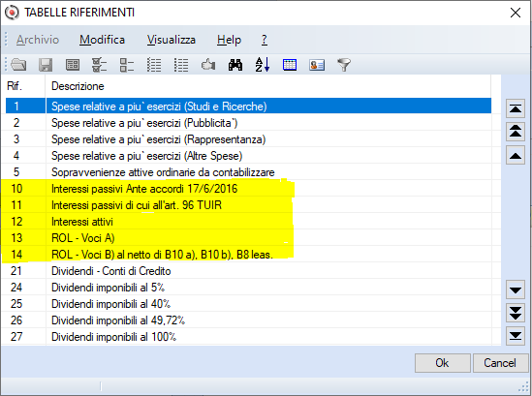Jump to last record arrow button

516,336
